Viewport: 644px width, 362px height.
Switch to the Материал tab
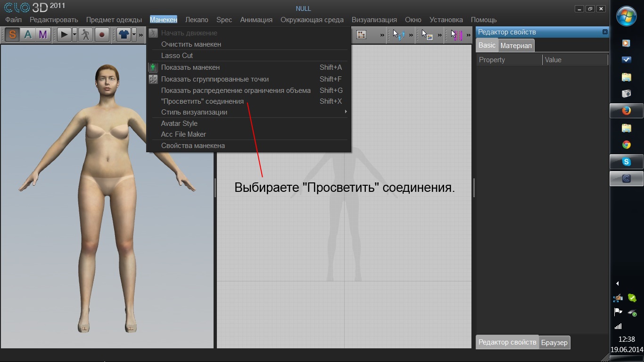click(x=516, y=46)
